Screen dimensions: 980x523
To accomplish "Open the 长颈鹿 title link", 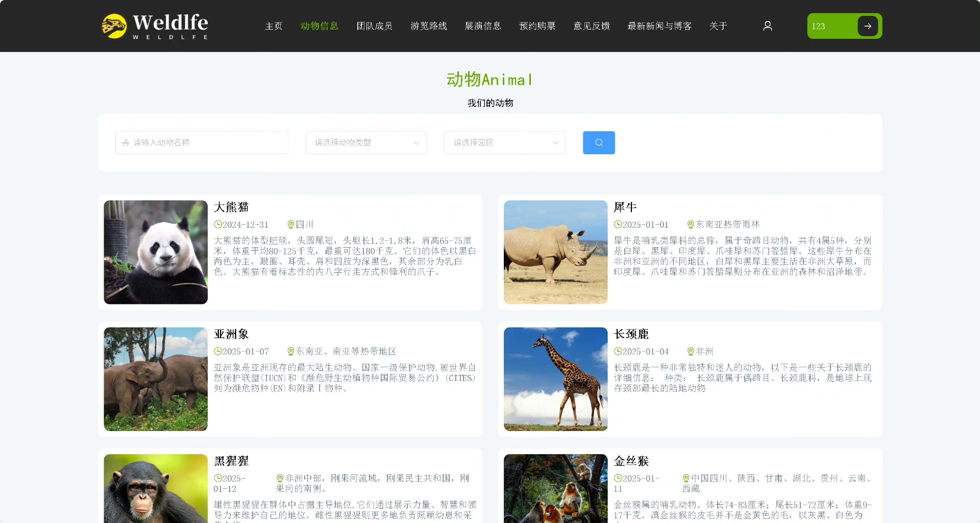I will coord(631,334).
